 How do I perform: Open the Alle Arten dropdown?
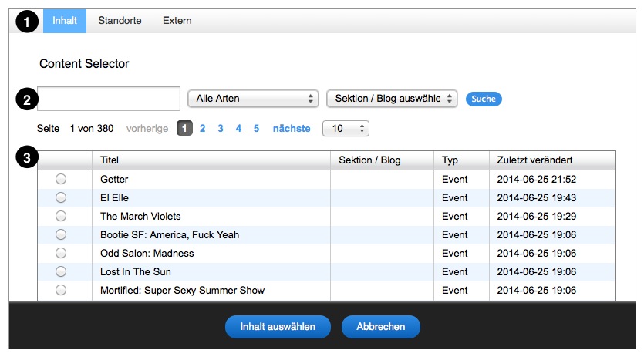[253, 99]
